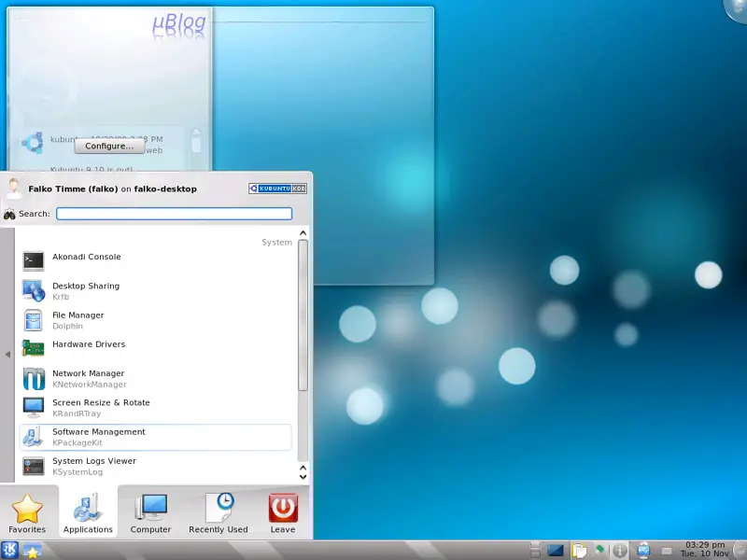This screenshot has height=560, width=747.
Task: Click the blue desktop pager icon in the panel
Action: click(x=555, y=551)
